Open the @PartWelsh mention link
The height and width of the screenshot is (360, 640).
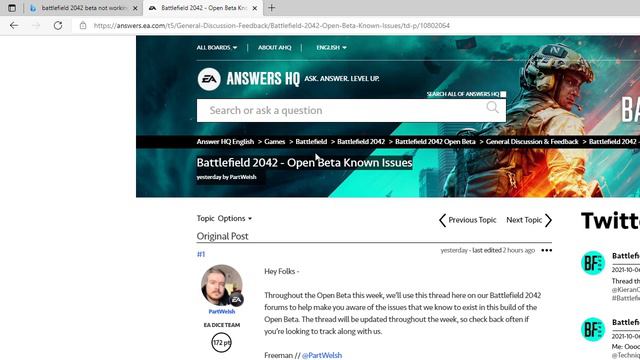322,355
